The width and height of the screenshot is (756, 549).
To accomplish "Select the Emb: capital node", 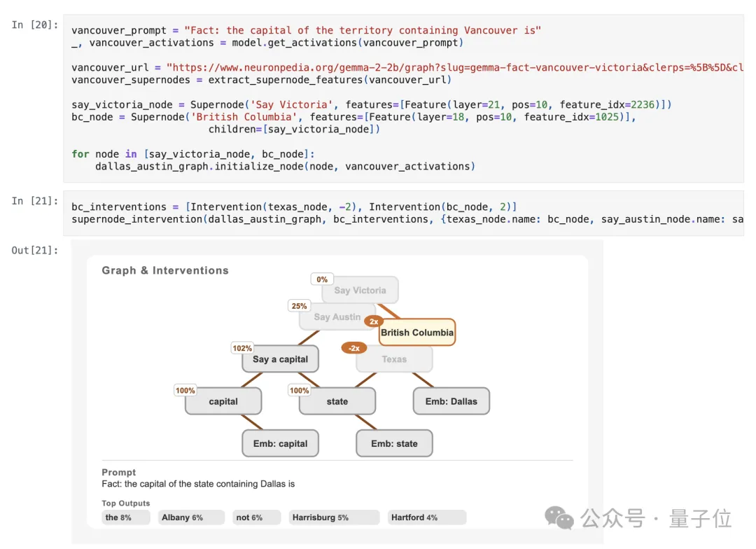I will (x=280, y=443).
